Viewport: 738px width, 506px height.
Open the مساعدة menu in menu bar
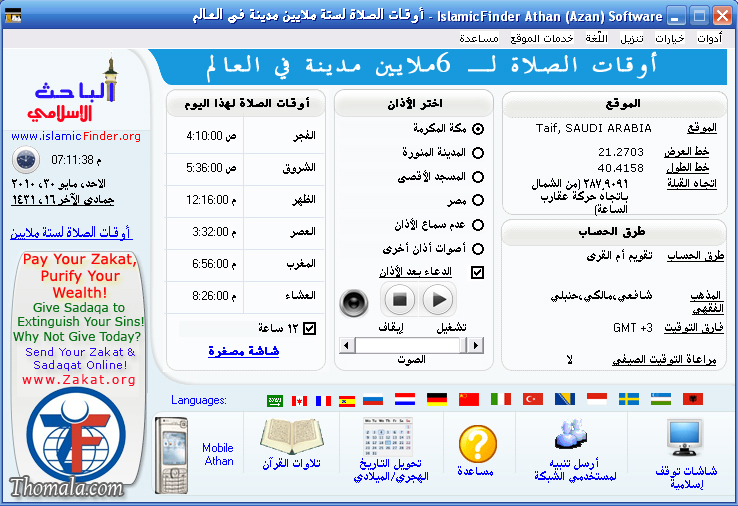click(x=479, y=38)
